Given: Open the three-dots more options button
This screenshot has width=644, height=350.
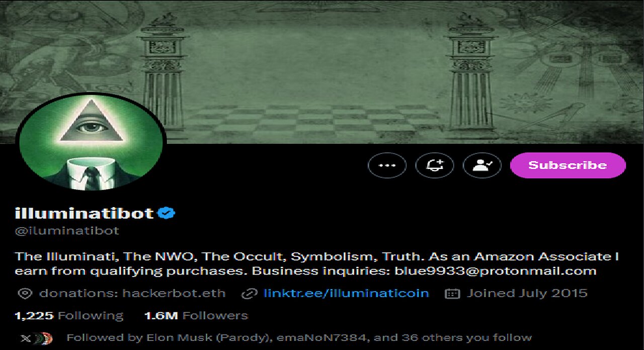Looking at the screenshot, I should click(387, 165).
